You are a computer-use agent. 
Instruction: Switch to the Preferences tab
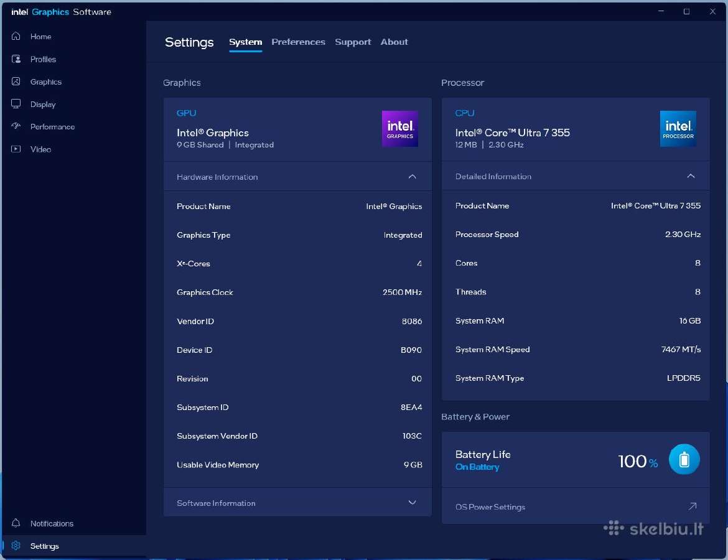pos(298,42)
